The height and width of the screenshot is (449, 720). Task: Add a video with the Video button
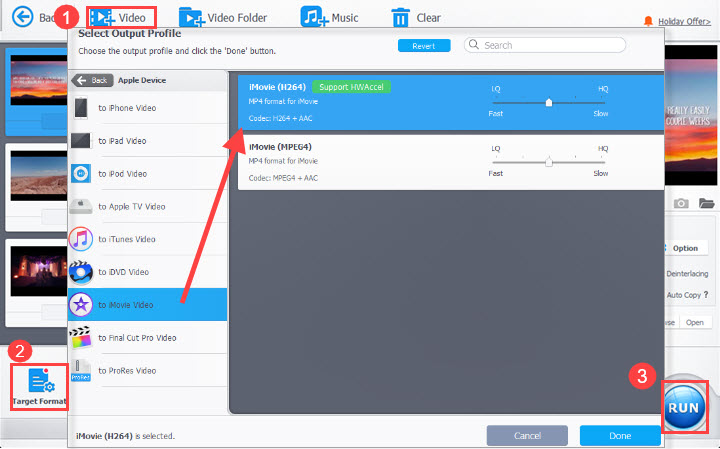click(121, 17)
